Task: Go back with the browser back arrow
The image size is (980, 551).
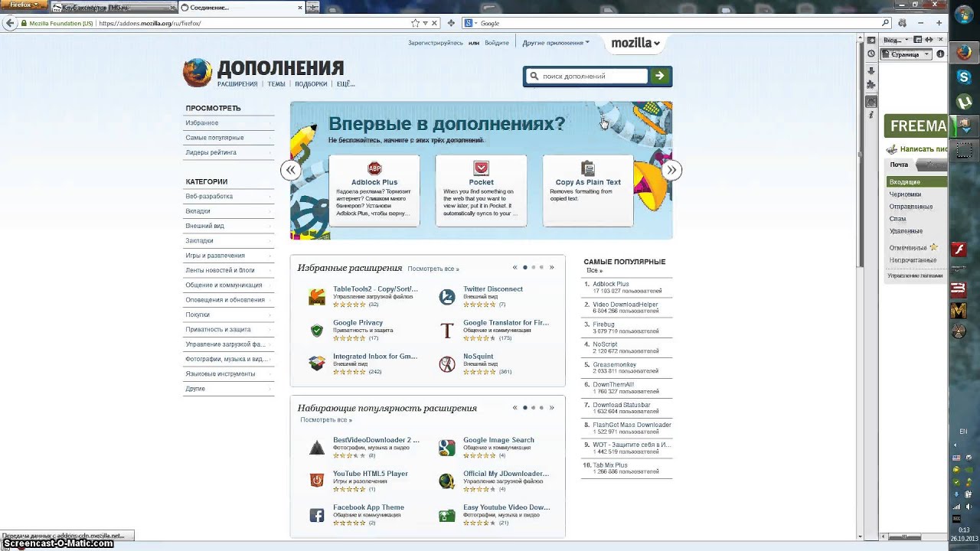Action: point(9,23)
